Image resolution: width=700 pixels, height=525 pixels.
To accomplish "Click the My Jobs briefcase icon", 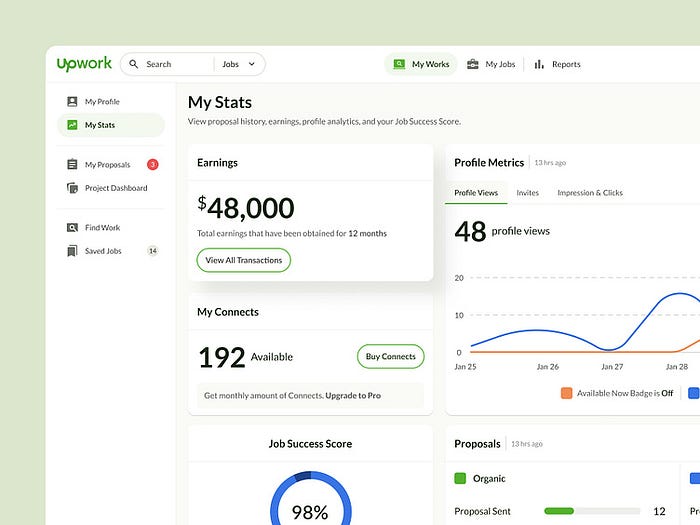I will pyautogui.click(x=473, y=64).
